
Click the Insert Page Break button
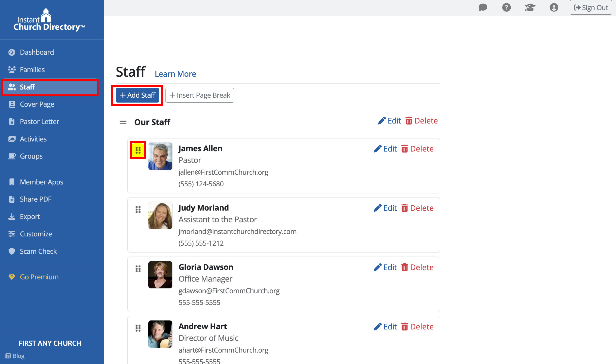coord(200,95)
